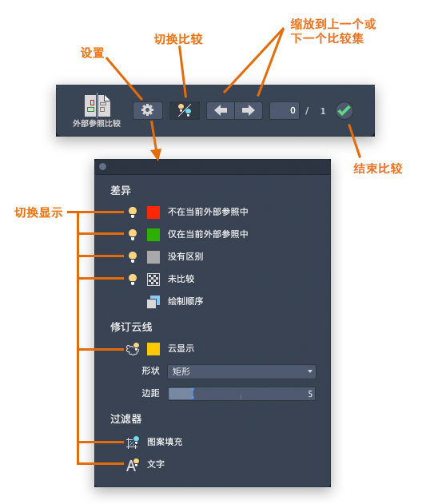Zoom to next comparison set arrow
The height and width of the screenshot is (504, 442).
click(x=249, y=110)
